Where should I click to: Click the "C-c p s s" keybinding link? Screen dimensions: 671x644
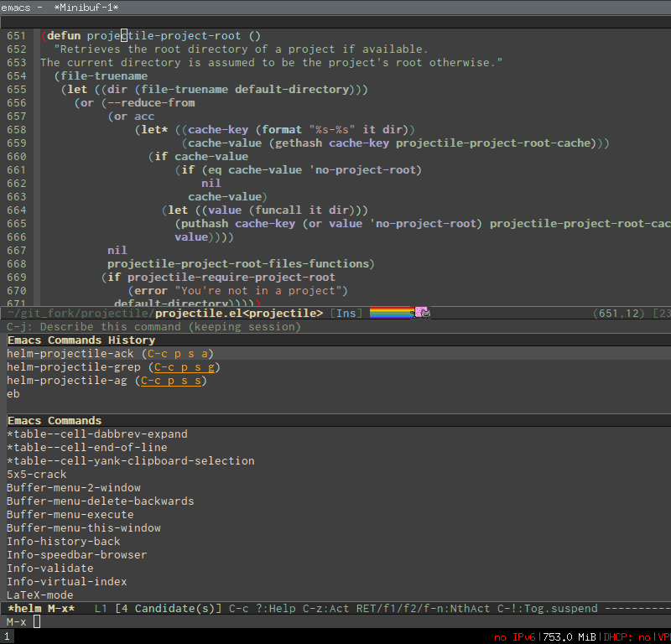171,380
